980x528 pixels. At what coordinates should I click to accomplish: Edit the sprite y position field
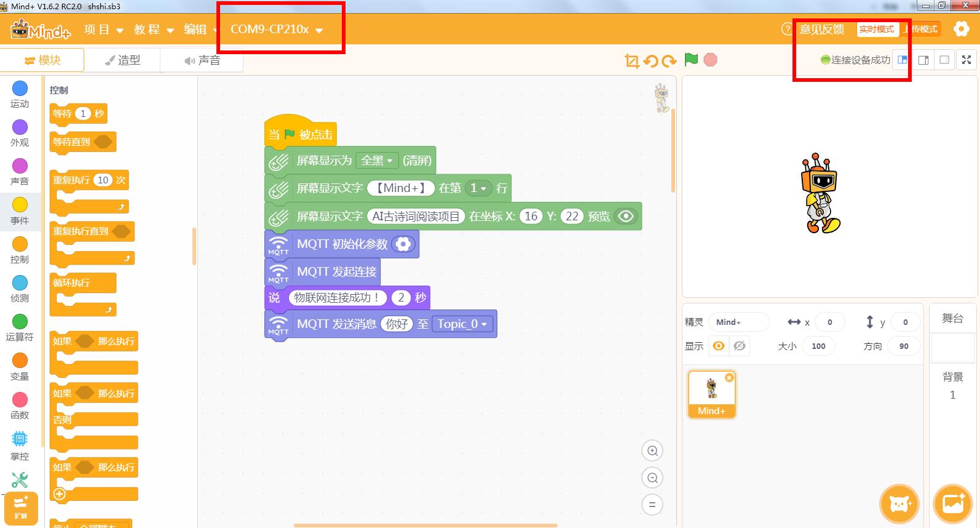[x=905, y=322]
